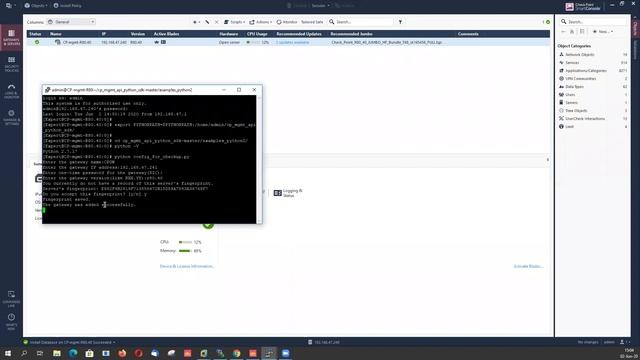The height and width of the screenshot is (360, 640).
Task: Click the IP column header
Action: click(104, 34)
